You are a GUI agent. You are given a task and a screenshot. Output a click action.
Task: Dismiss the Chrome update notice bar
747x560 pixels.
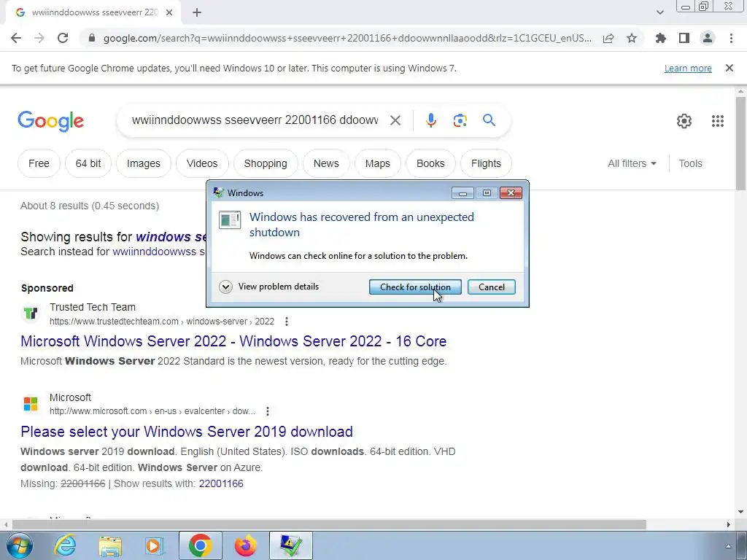[x=729, y=68]
